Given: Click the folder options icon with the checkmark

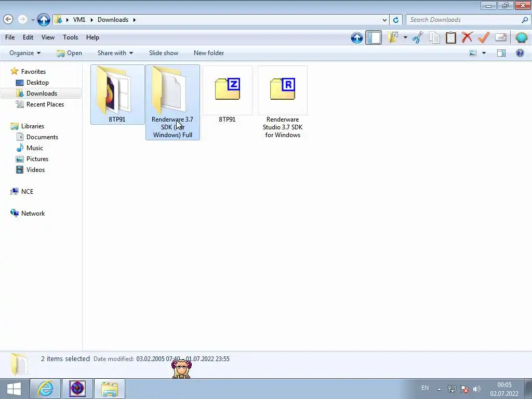Looking at the screenshot, I should (393, 37).
